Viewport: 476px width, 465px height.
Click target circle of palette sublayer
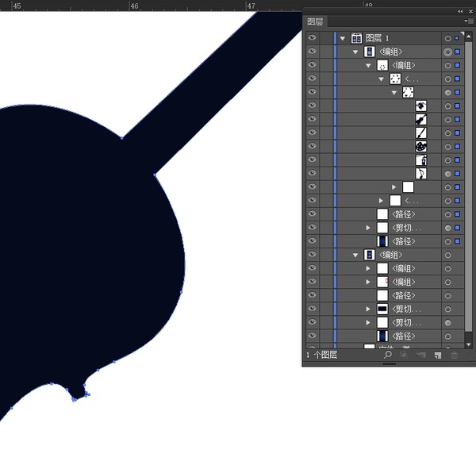[x=447, y=147]
